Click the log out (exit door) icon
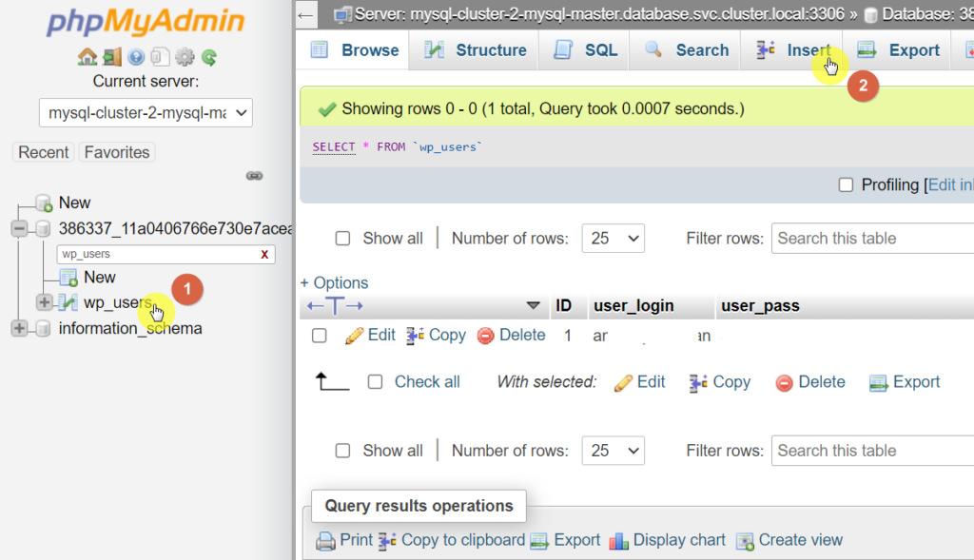 [112, 57]
